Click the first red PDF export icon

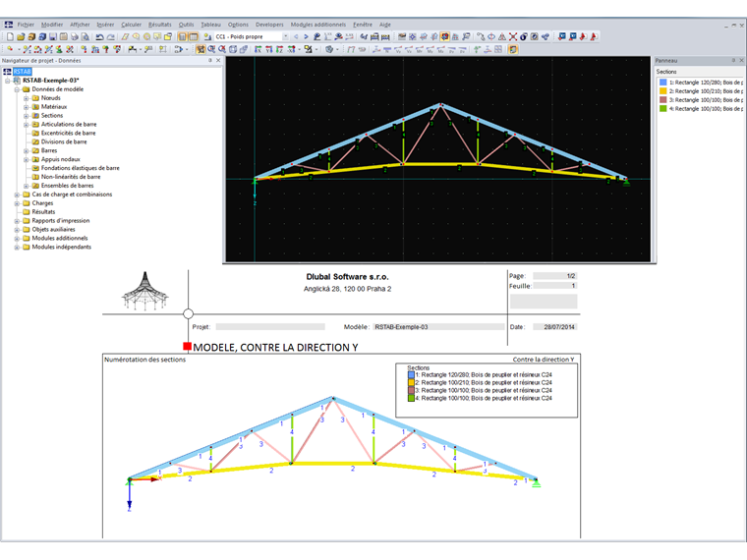pos(583,36)
